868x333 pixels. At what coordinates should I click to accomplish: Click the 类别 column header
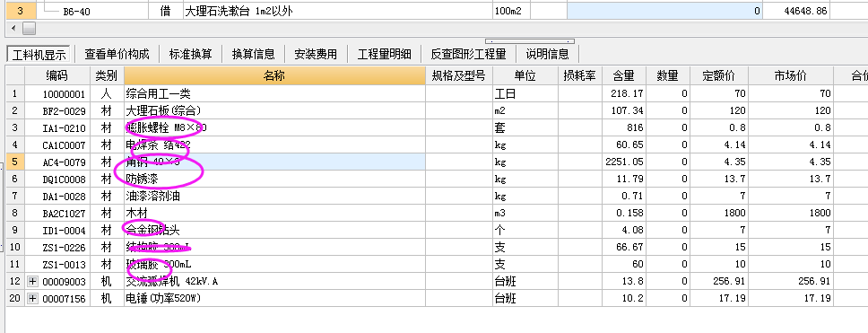pos(107,76)
